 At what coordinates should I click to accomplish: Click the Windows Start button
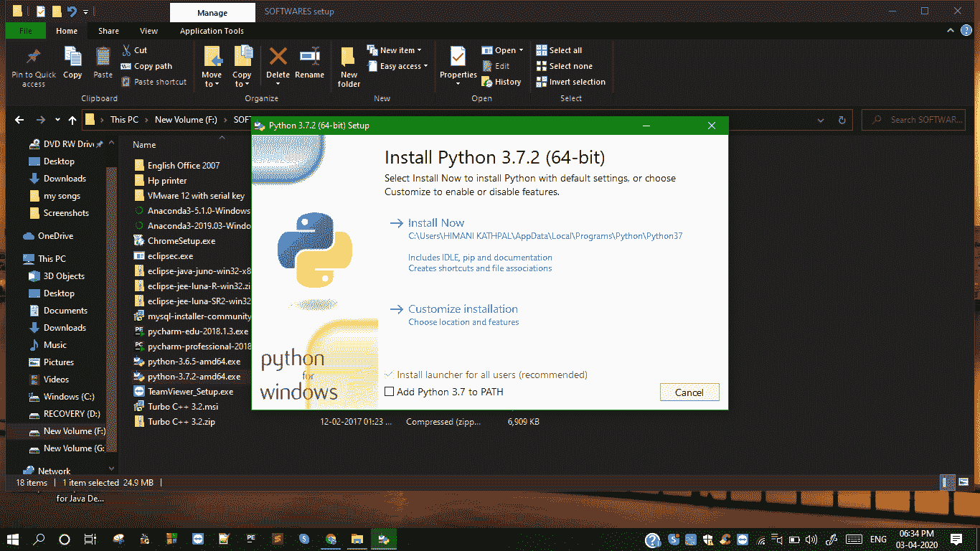13,539
